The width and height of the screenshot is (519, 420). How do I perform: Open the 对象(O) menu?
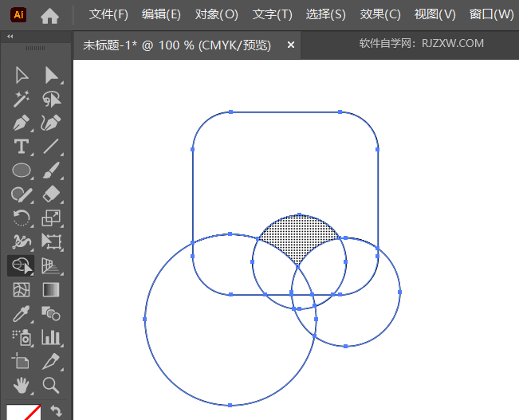(217, 14)
